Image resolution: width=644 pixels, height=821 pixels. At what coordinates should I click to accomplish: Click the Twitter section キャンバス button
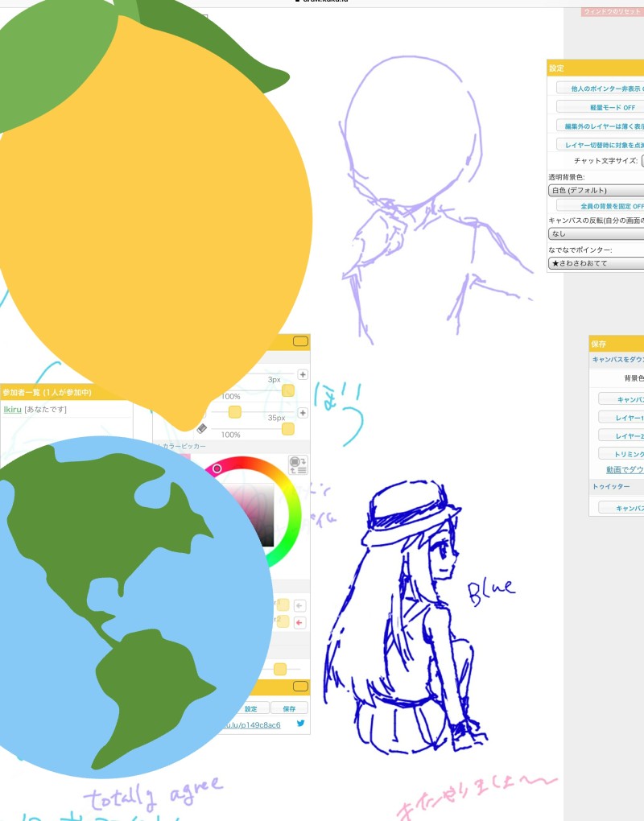[621, 509]
